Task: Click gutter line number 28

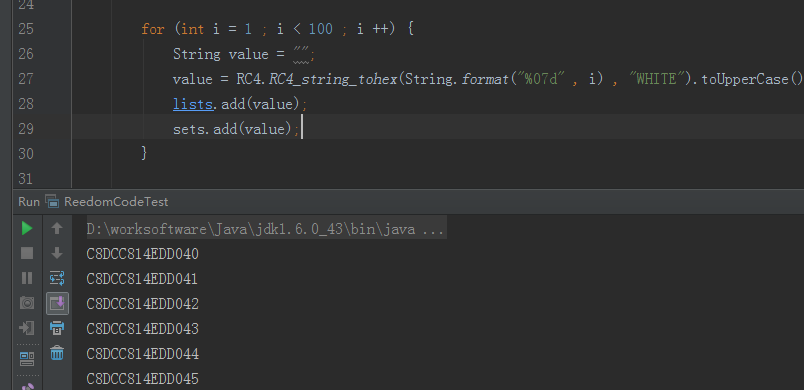Action: click(26, 104)
